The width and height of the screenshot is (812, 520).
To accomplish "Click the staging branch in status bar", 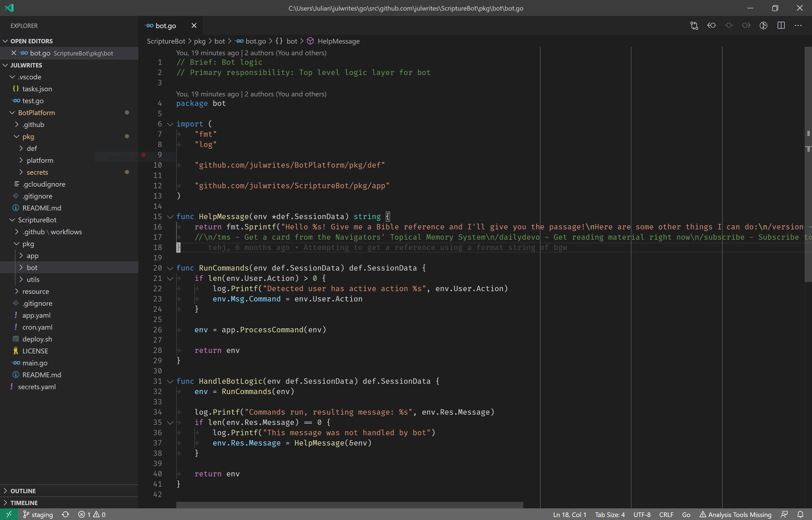I will (38, 515).
